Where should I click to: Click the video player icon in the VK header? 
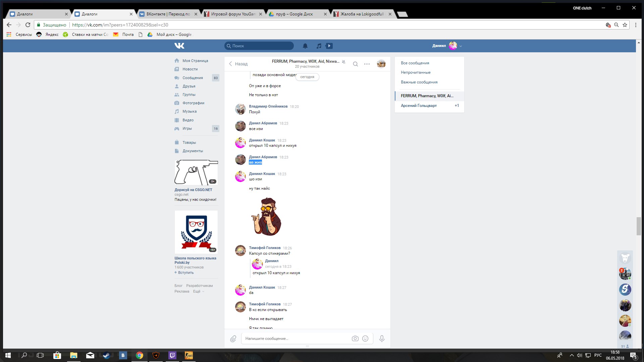[329, 46]
